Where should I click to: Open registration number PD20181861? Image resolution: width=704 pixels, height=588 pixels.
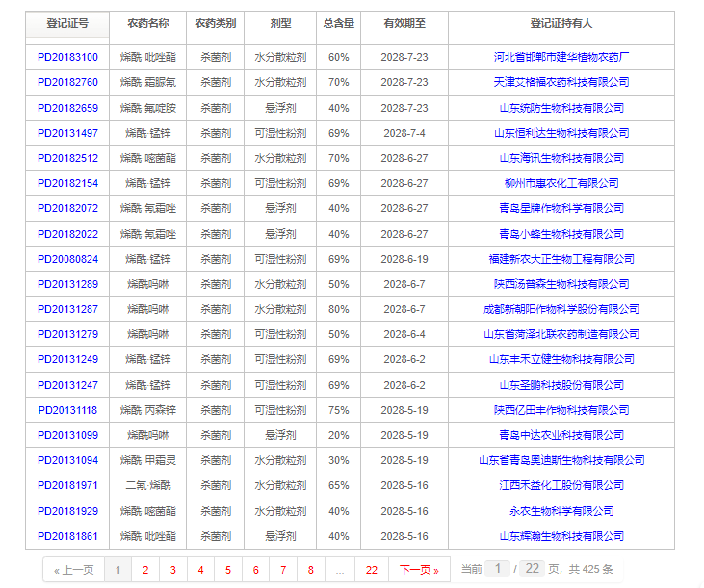point(67,536)
